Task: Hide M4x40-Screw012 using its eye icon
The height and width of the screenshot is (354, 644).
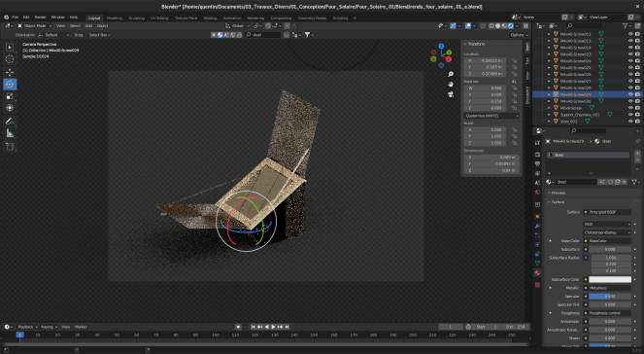Action: (630, 34)
